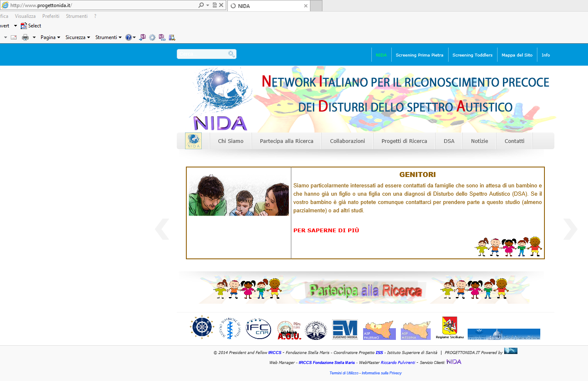Image resolution: width=588 pixels, height=381 pixels.
Task: Click the search magnifier icon in address bar
Action: (201, 5)
